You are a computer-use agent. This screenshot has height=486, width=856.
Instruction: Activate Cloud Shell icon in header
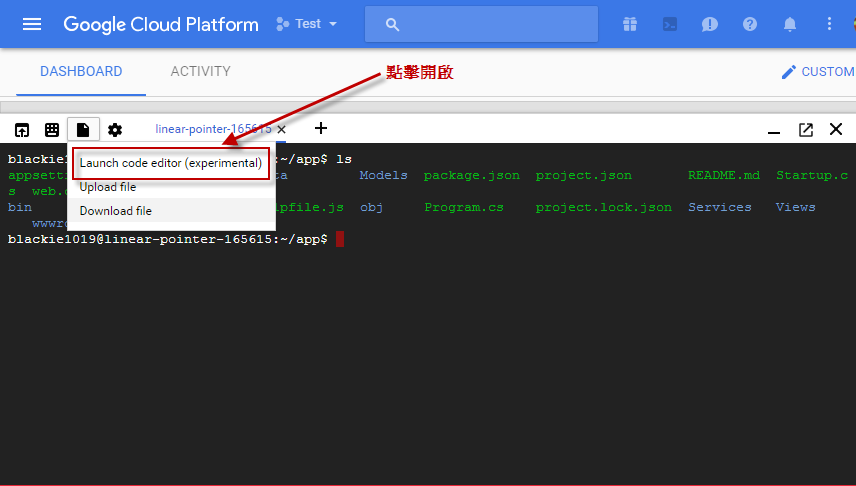point(670,24)
